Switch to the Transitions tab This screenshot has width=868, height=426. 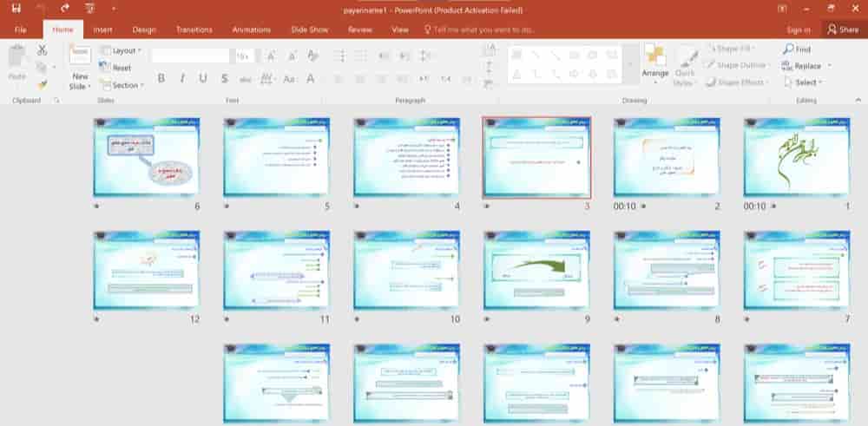point(194,29)
